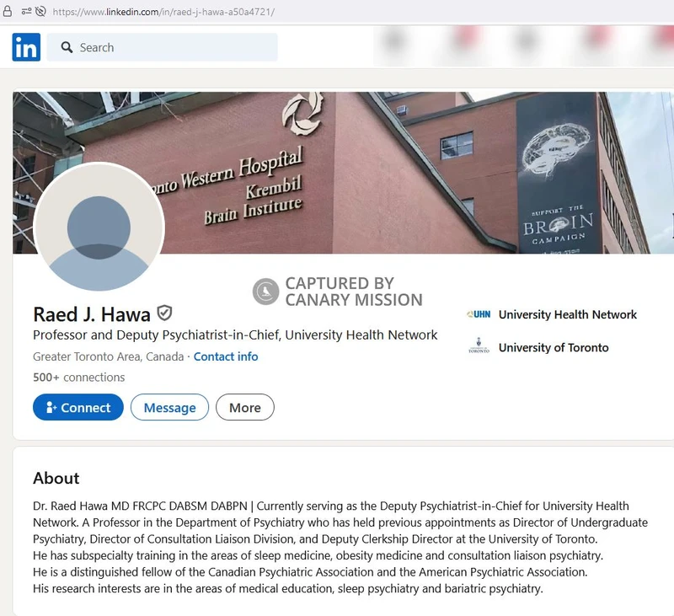Viewport: 674px width, 616px height.
Task: Click the University Health Network link
Action: 567,314
